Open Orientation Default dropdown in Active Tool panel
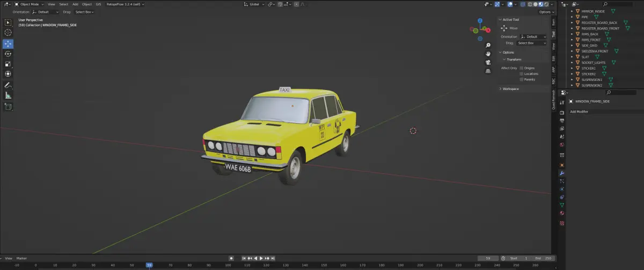Screen dimensions: 644x270 click(x=532, y=36)
